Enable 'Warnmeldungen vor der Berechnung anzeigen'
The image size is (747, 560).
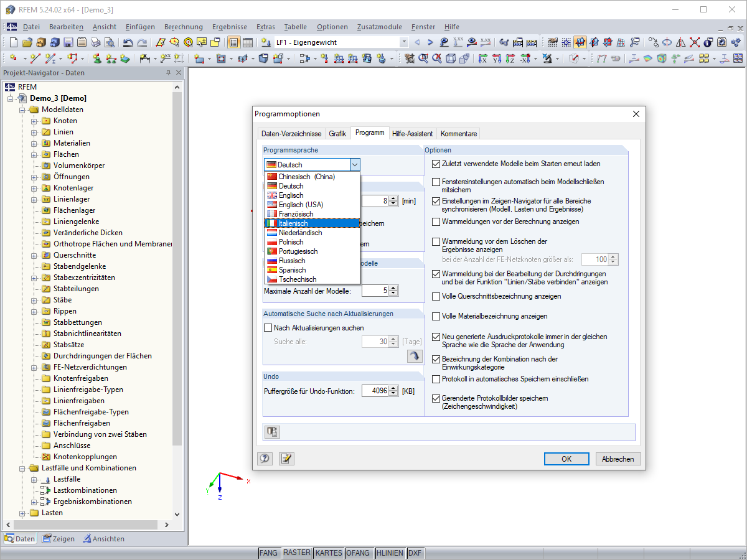tap(436, 222)
